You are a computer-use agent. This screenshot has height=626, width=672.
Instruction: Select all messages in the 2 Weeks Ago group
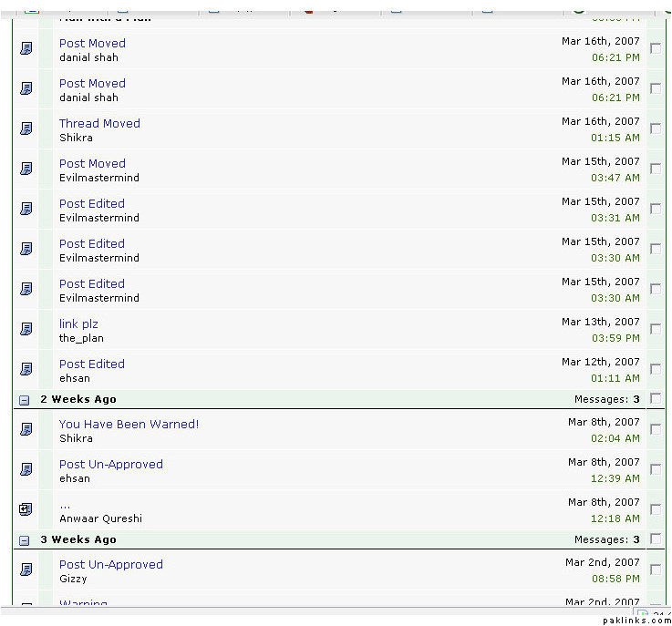[656, 399]
